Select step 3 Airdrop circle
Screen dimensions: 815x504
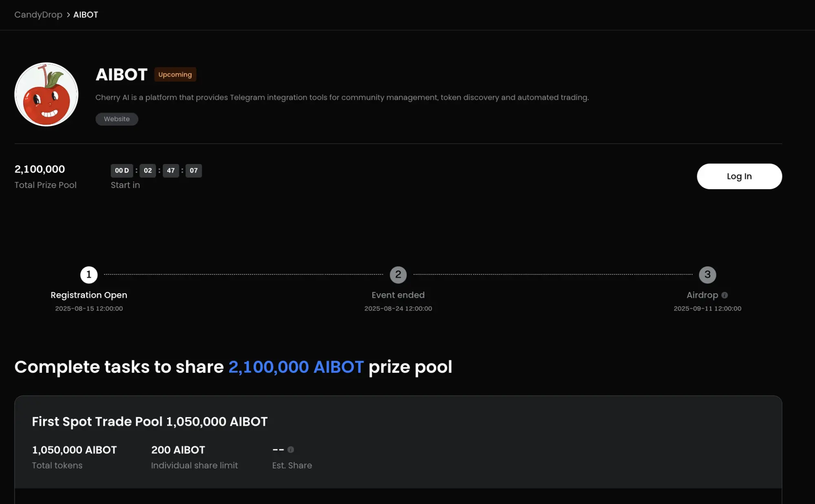[x=707, y=275]
